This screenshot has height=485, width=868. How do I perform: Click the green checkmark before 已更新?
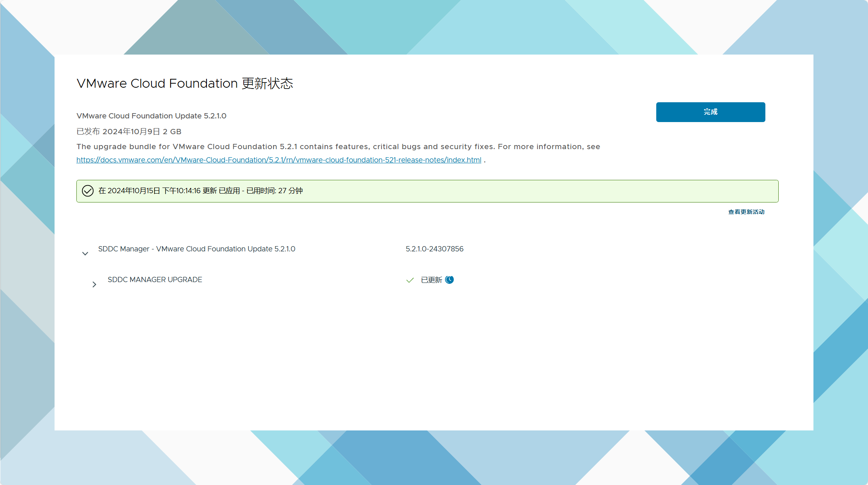coord(410,280)
